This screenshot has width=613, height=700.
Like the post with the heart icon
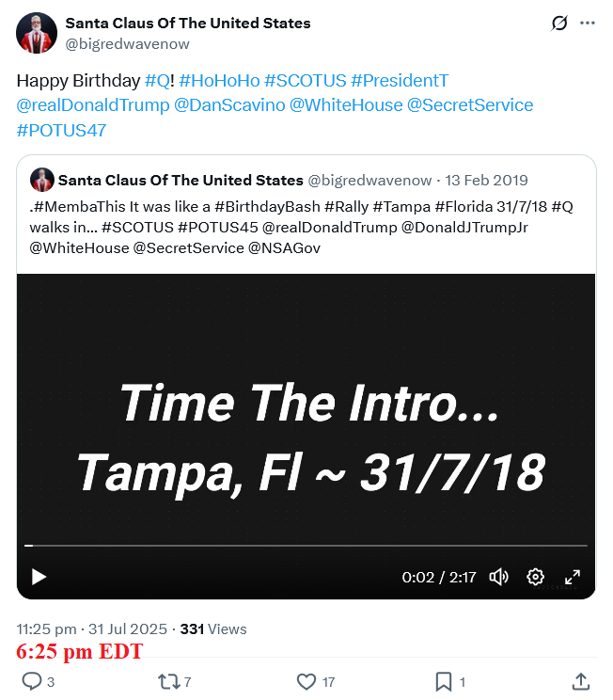pos(306,681)
